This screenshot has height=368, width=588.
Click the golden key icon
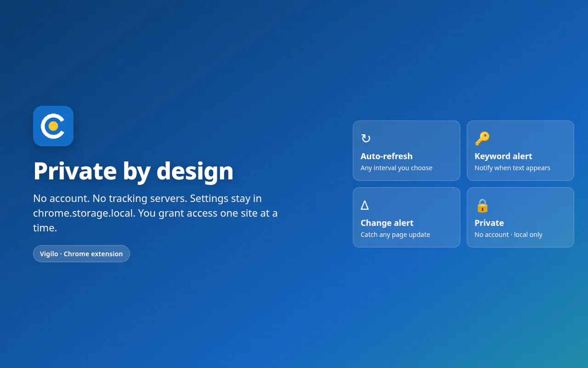[x=482, y=138]
